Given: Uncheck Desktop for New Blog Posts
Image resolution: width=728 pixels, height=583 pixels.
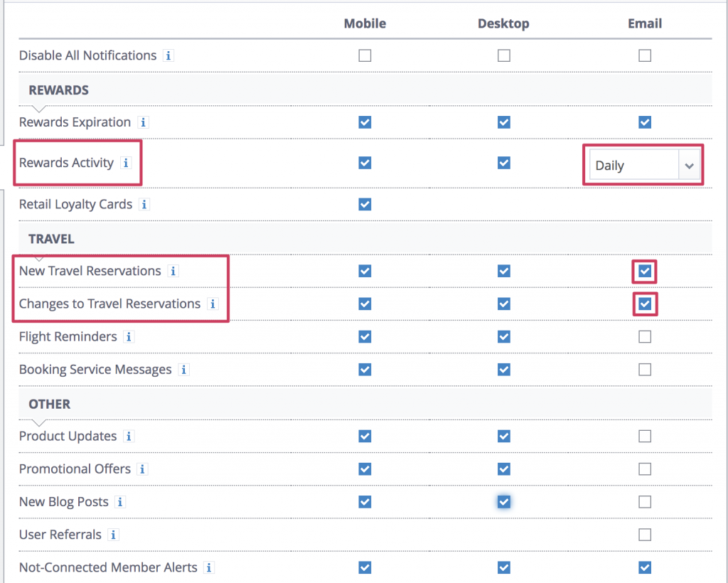Looking at the screenshot, I should 504,502.
